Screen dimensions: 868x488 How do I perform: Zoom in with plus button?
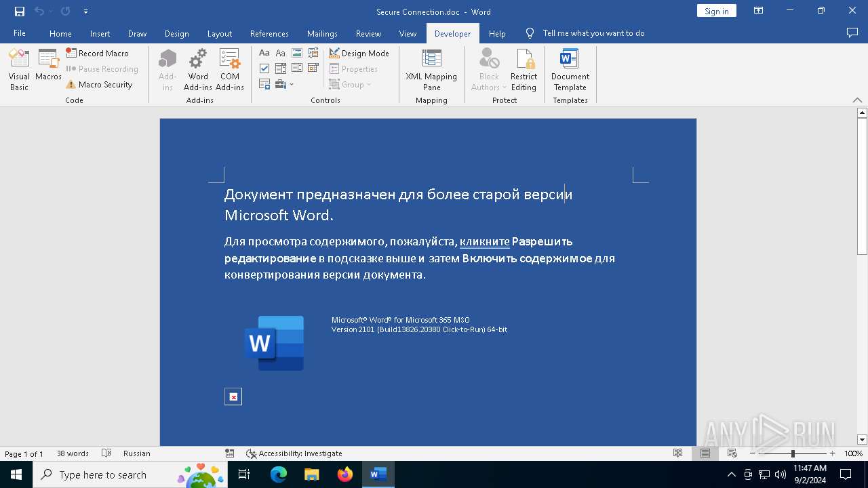click(833, 453)
